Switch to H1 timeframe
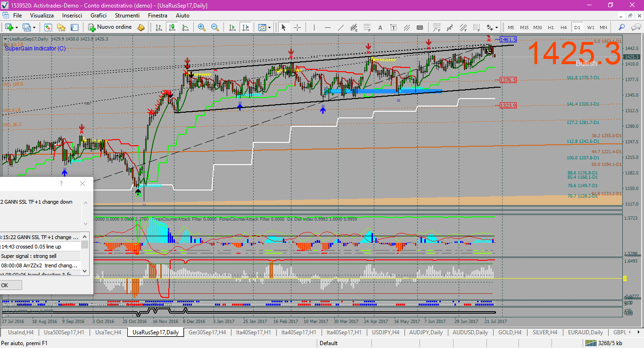644x348 pixels. tap(551, 27)
